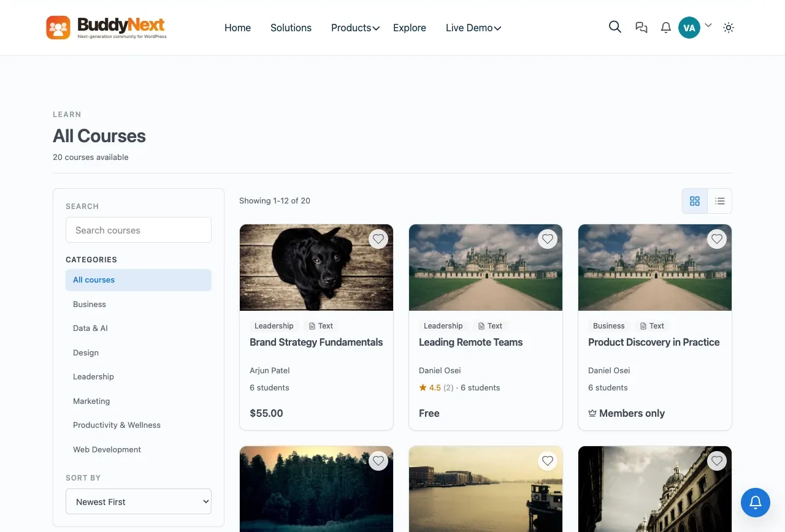Favorite the domed building course heart

717,461
